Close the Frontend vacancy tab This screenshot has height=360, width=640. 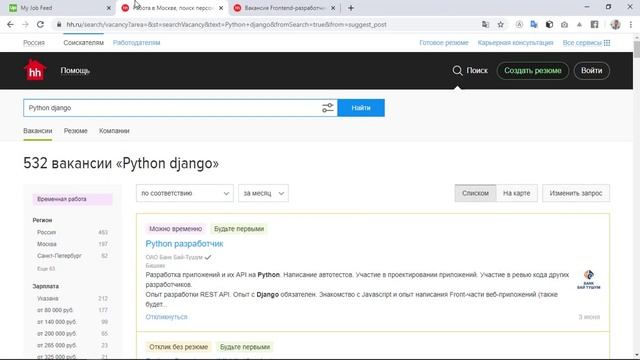pyautogui.click(x=333, y=8)
